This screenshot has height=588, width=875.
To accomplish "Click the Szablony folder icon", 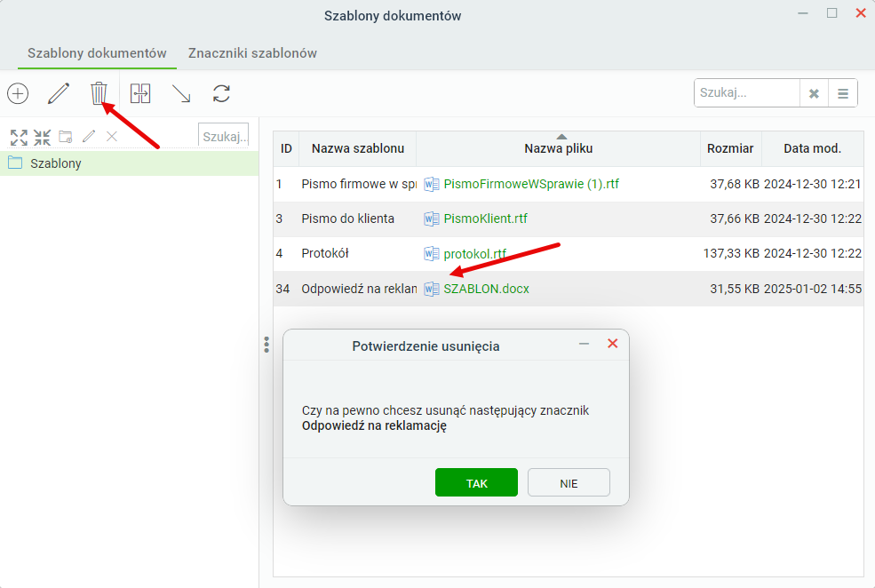I will tap(15, 163).
